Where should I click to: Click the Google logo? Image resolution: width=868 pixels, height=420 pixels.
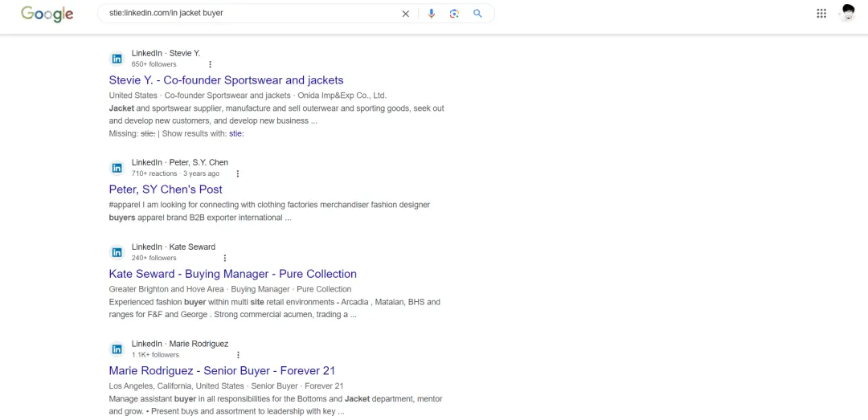point(47,14)
